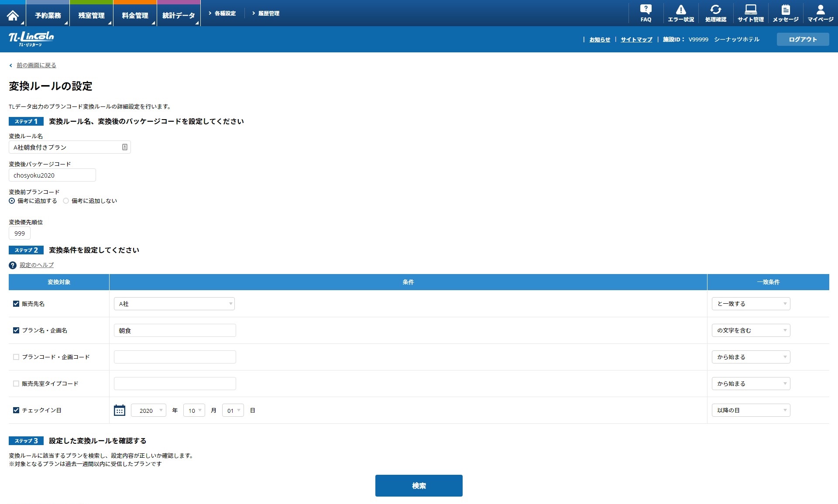The height and width of the screenshot is (504, 838).
Task: Open the 料金管理 menu tab
Action: click(135, 16)
